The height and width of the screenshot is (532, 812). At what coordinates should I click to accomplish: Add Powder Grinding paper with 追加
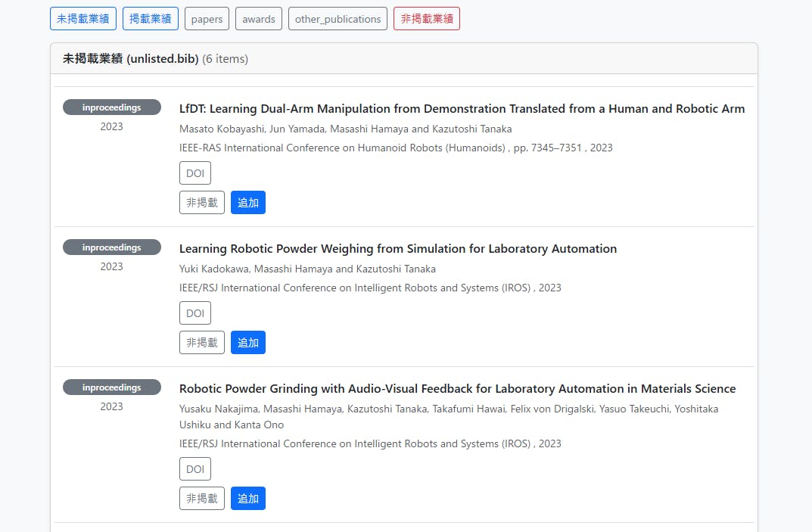[248, 499]
